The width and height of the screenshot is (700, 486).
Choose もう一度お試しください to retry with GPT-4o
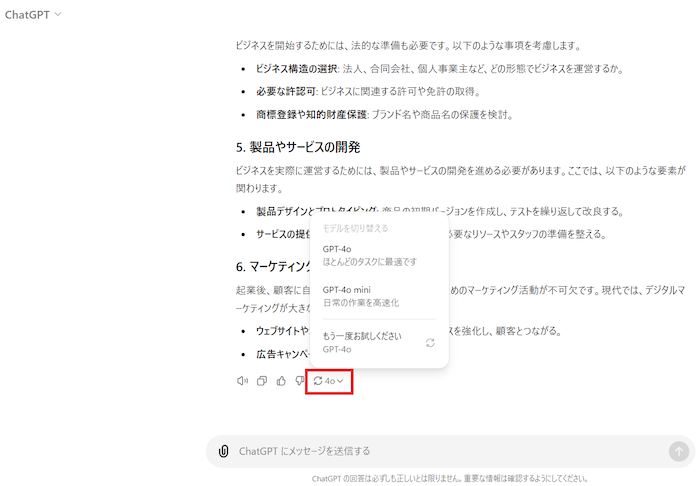(x=362, y=342)
